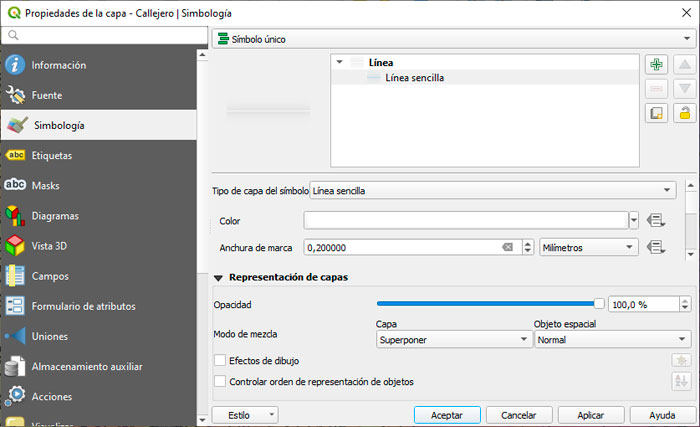This screenshot has width=700, height=427.
Task: Open data-defined override for Color
Action: coord(656,220)
